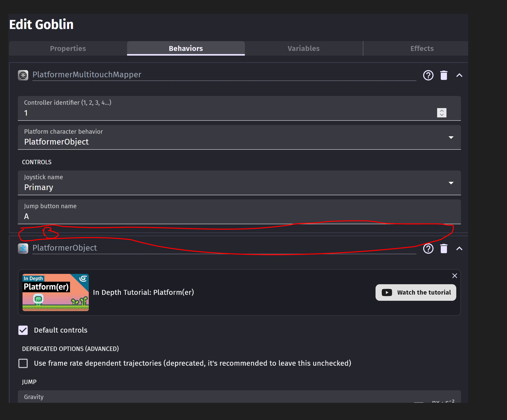The width and height of the screenshot is (507, 420).
Task: Click the YouTube icon on the tutorial banner
Action: [x=387, y=292]
